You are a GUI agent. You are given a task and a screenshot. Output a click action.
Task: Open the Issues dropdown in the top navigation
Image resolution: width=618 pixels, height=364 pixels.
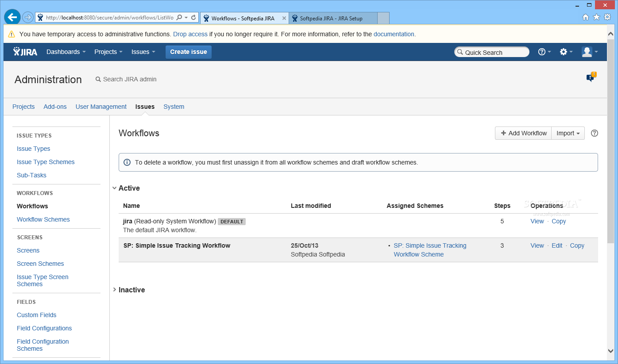[143, 52]
